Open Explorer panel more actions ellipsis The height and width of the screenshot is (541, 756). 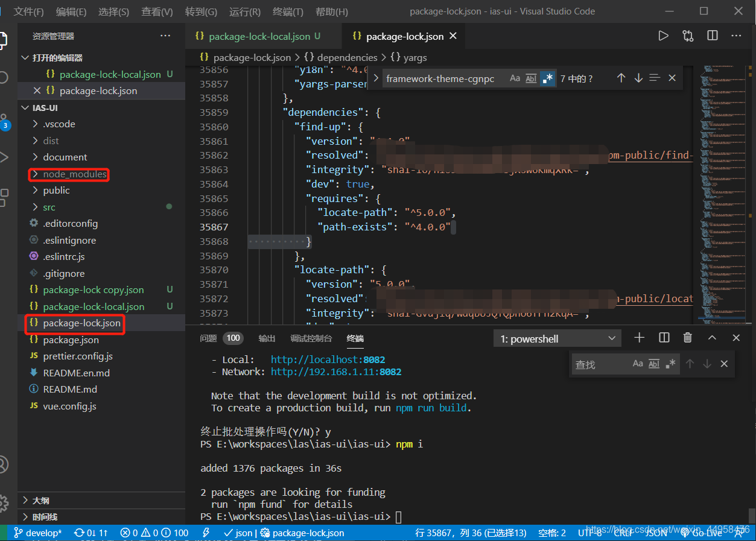(165, 36)
